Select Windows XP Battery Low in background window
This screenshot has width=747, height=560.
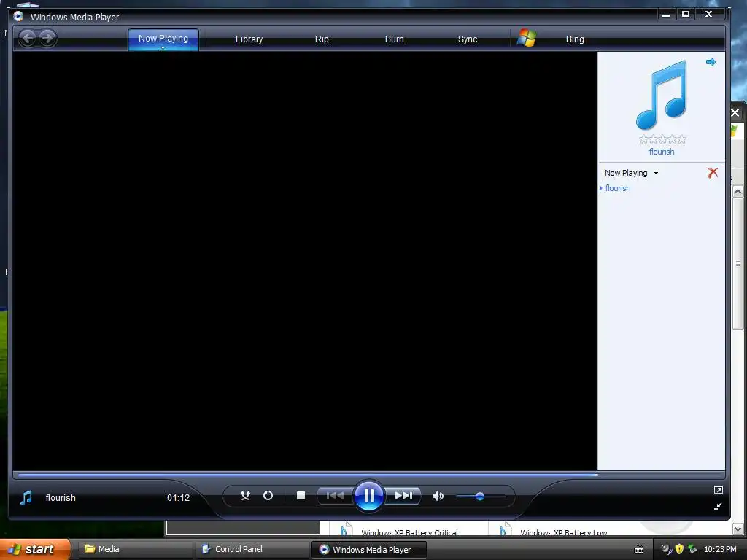point(564,532)
